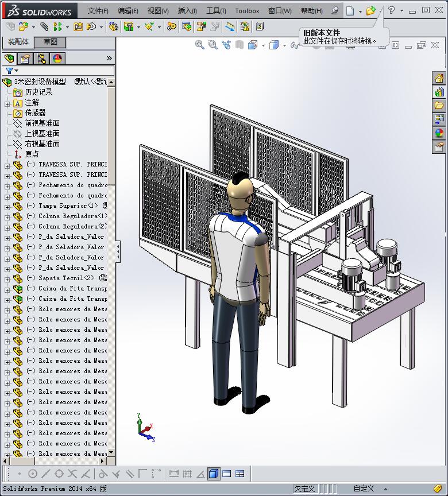Run Interference Detection tool

tap(230, 26)
